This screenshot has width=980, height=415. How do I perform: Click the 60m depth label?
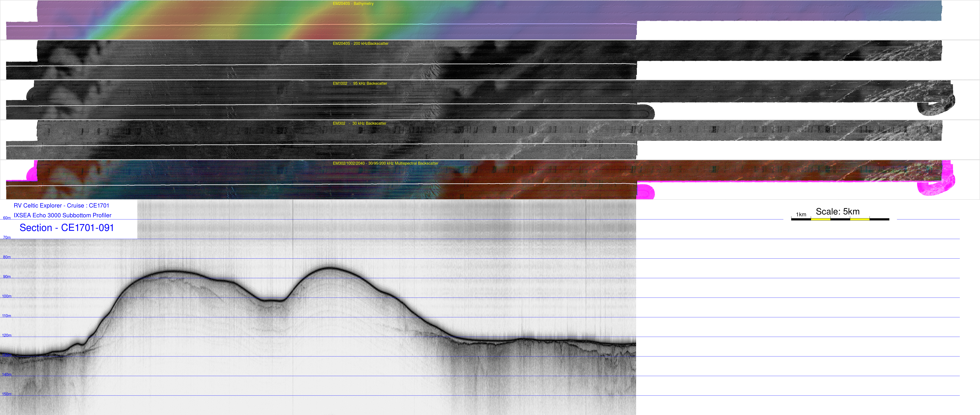click(7, 218)
